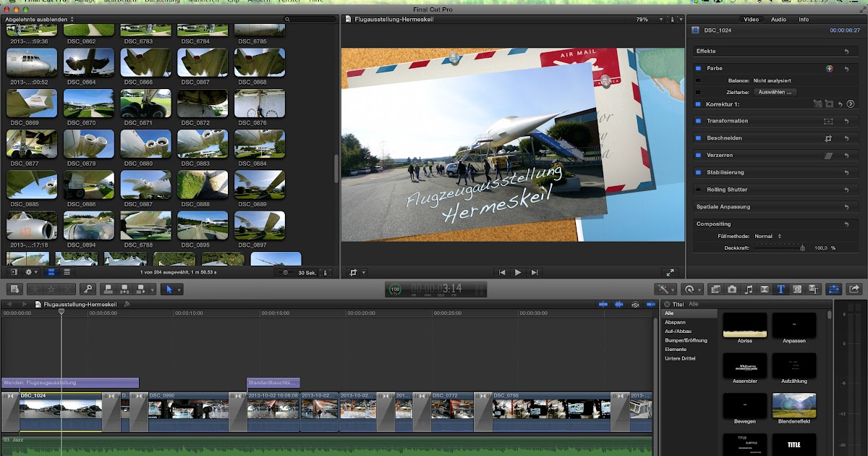868x456 pixels.
Task: Close the Titel browser panel
Action: [668, 304]
